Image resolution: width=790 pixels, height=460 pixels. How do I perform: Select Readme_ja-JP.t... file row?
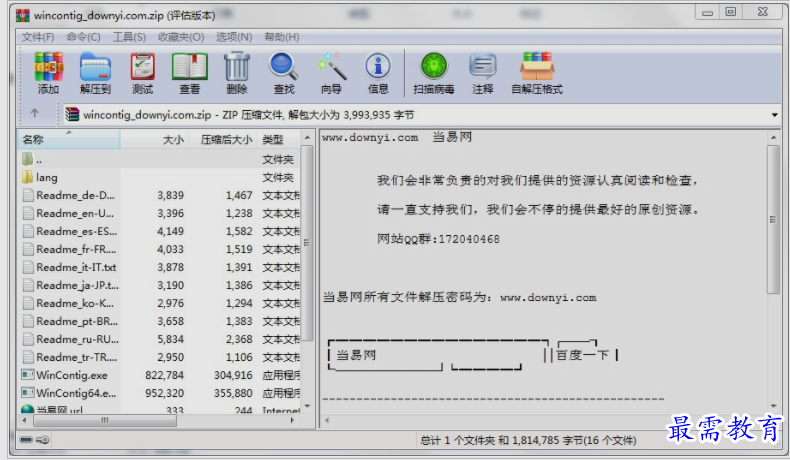tap(160, 285)
